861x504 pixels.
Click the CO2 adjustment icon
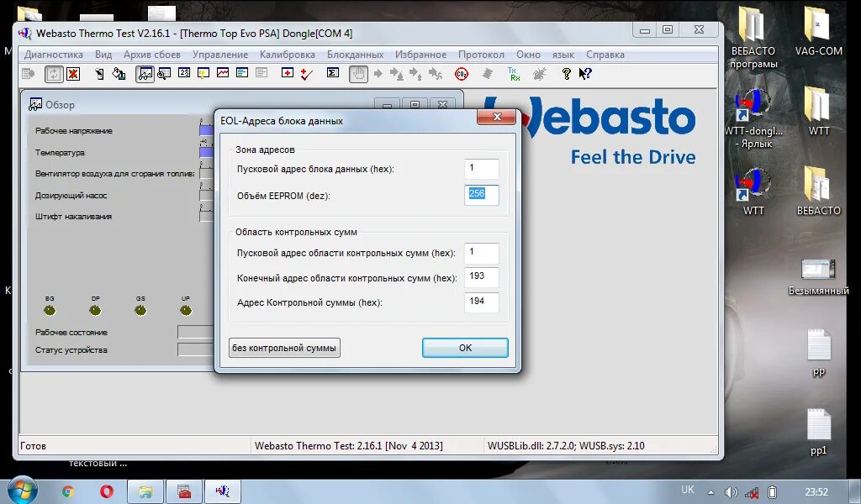(462, 73)
